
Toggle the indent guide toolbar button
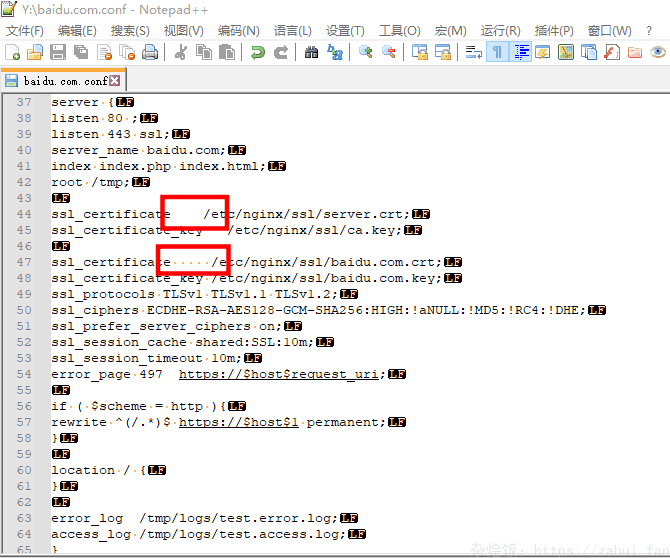(x=519, y=52)
